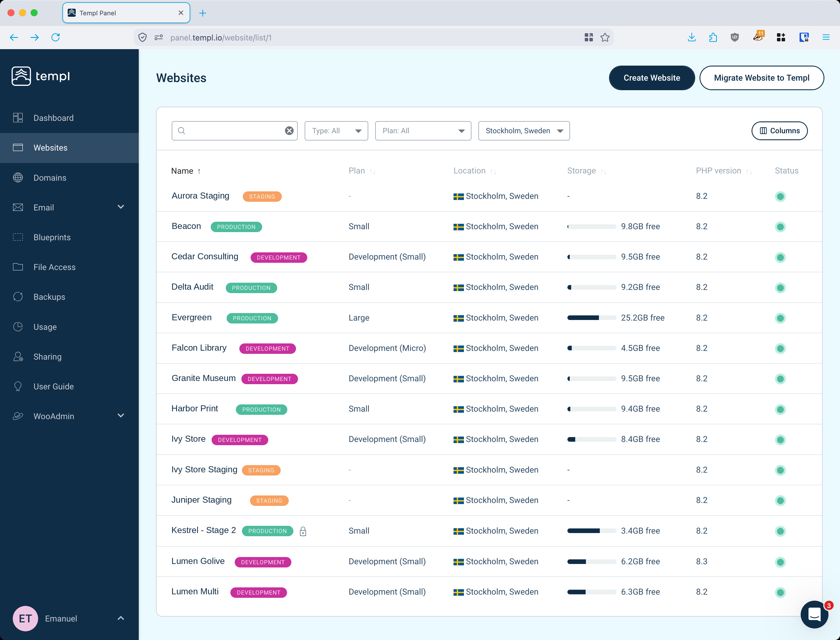Click the Sharing user icon
Viewport: 840px width, 640px height.
(x=18, y=357)
